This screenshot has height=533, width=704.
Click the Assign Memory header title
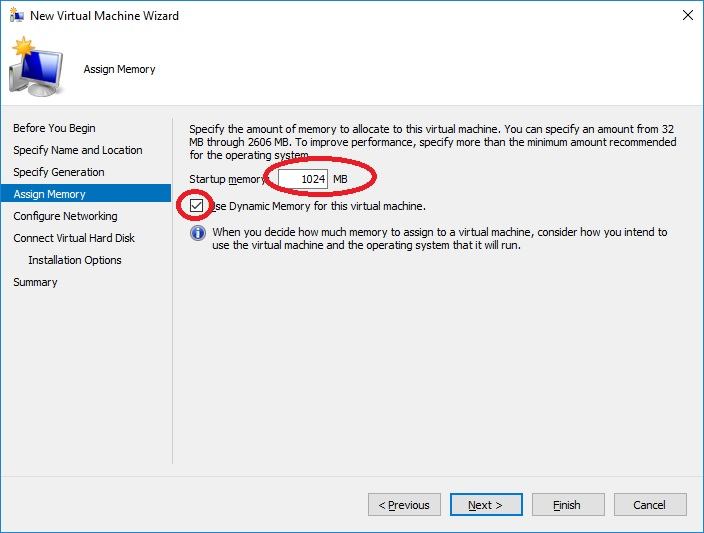119,69
